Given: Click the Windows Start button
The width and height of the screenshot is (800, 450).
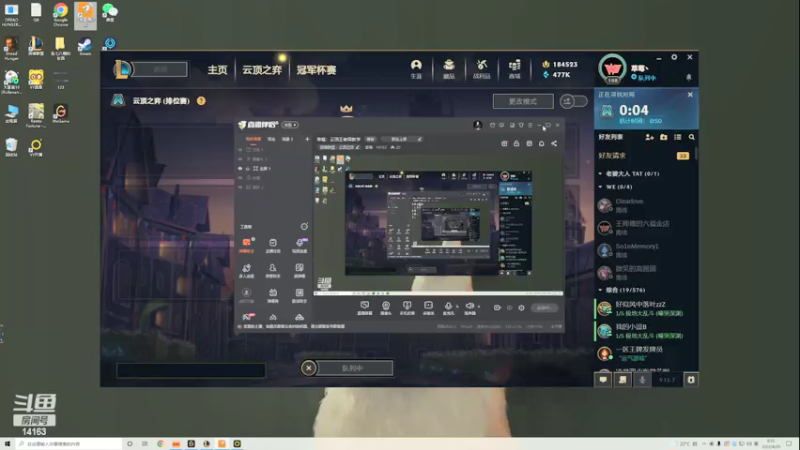Looking at the screenshot, I should [x=7, y=444].
